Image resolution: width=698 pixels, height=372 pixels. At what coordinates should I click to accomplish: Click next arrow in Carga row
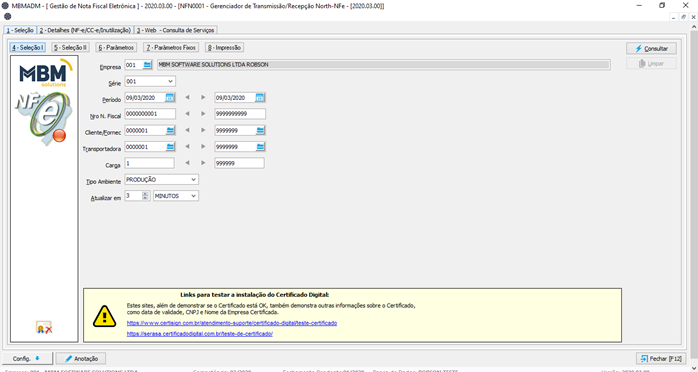203,163
